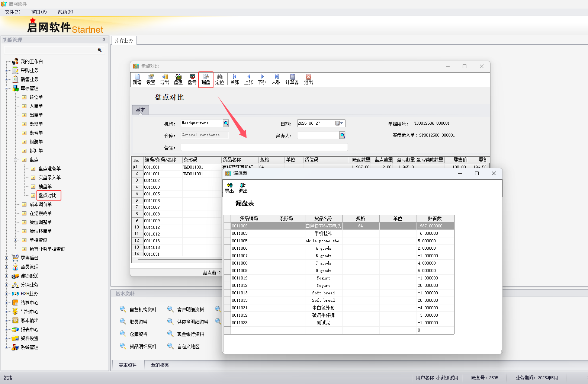Open the 帮助(H) menu
The image size is (588, 384).
pyautogui.click(x=65, y=12)
